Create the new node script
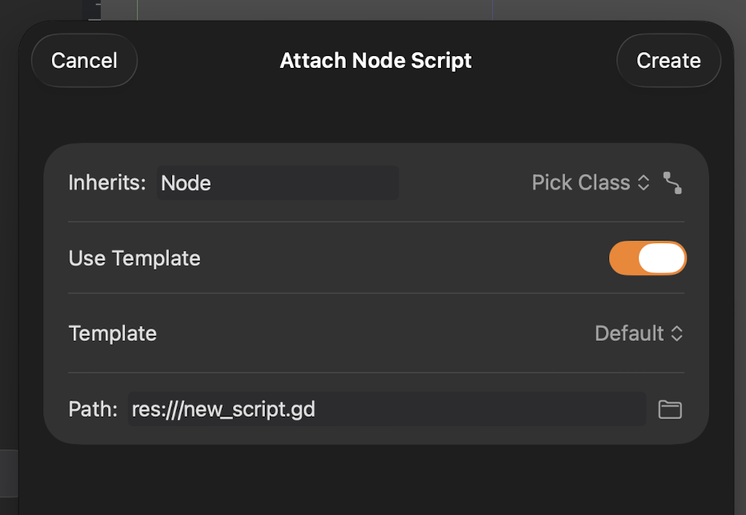 [668, 60]
